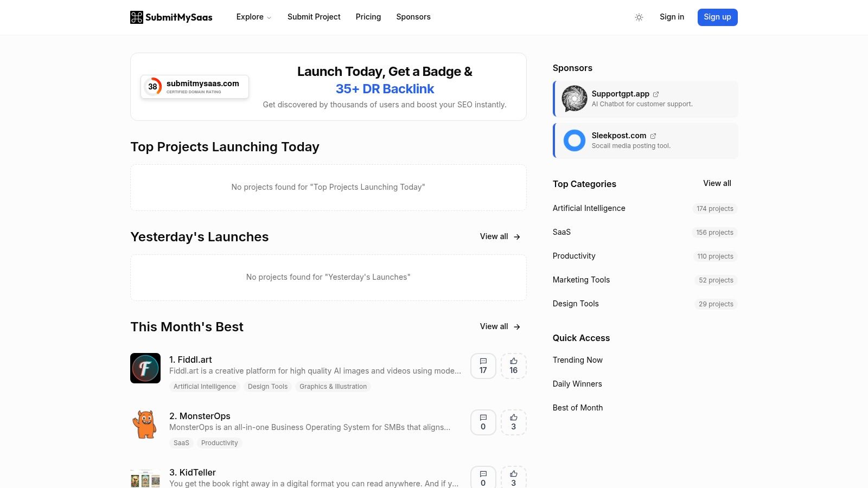Click the Design Tools tag on Fiddl.art
Screen dimensions: 868x488
tap(267, 387)
